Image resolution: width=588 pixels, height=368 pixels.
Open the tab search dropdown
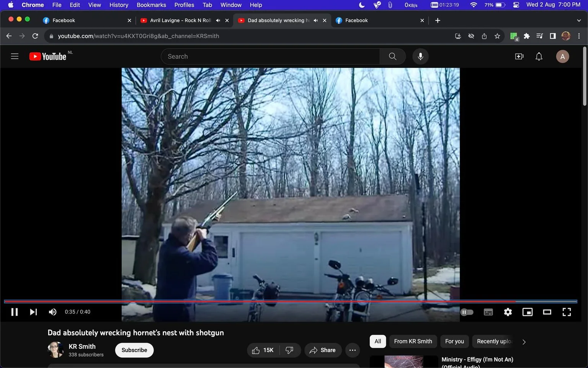click(x=578, y=20)
